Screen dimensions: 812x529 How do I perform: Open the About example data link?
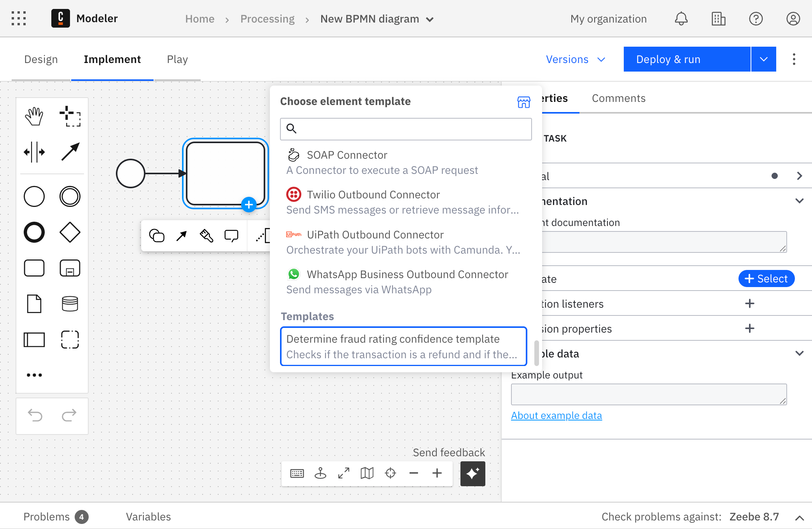tap(556, 415)
